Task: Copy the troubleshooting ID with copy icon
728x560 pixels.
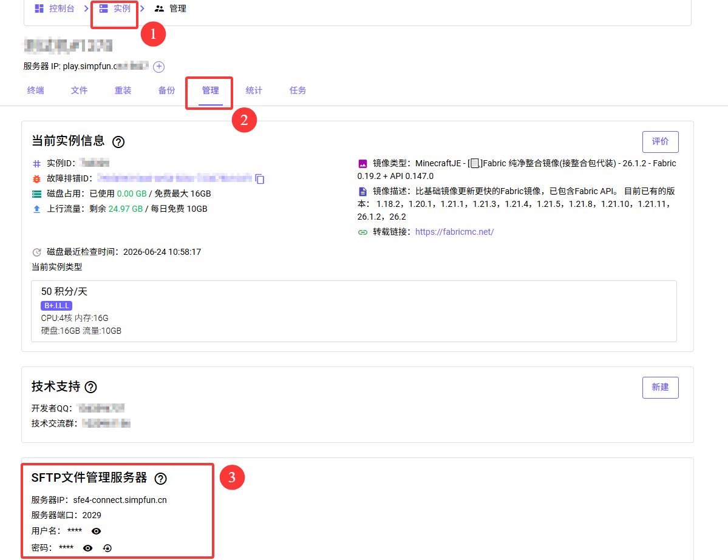Action: [259, 179]
